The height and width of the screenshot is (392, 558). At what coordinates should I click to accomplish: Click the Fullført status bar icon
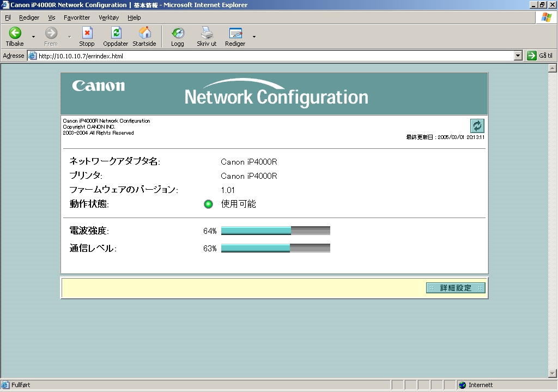pyautogui.click(x=5, y=385)
